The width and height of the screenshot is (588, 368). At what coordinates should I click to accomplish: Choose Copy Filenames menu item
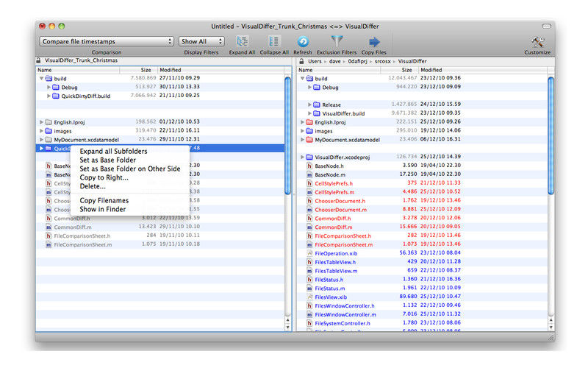coord(130,200)
